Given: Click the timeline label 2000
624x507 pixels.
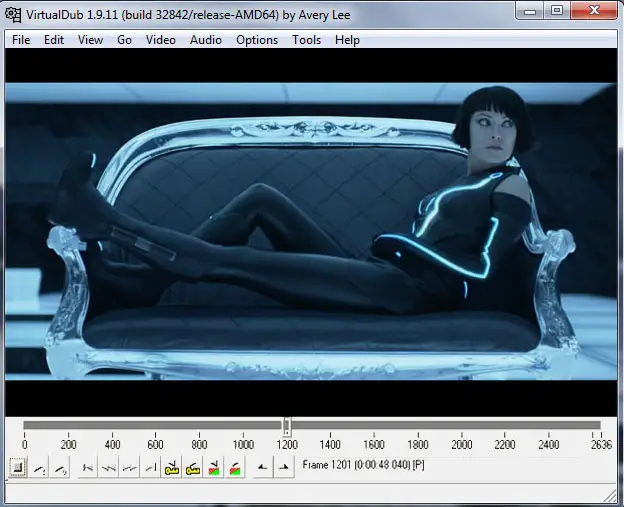Looking at the screenshot, I should click(462, 445).
